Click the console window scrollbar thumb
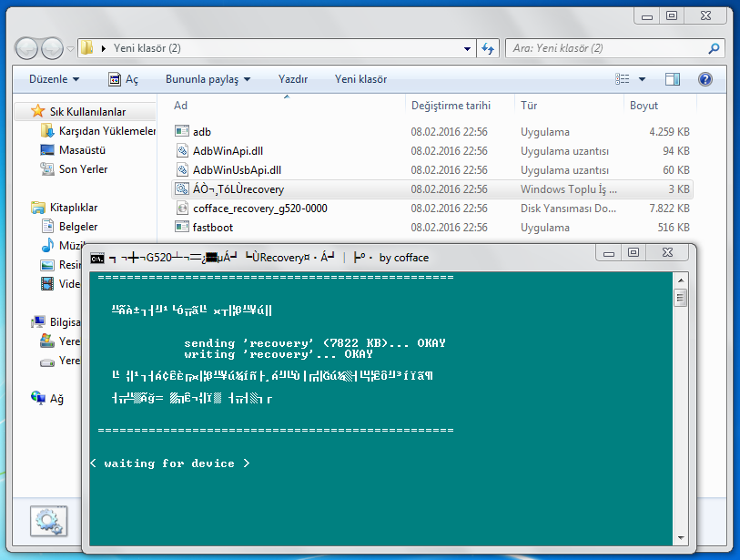 click(x=680, y=298)
